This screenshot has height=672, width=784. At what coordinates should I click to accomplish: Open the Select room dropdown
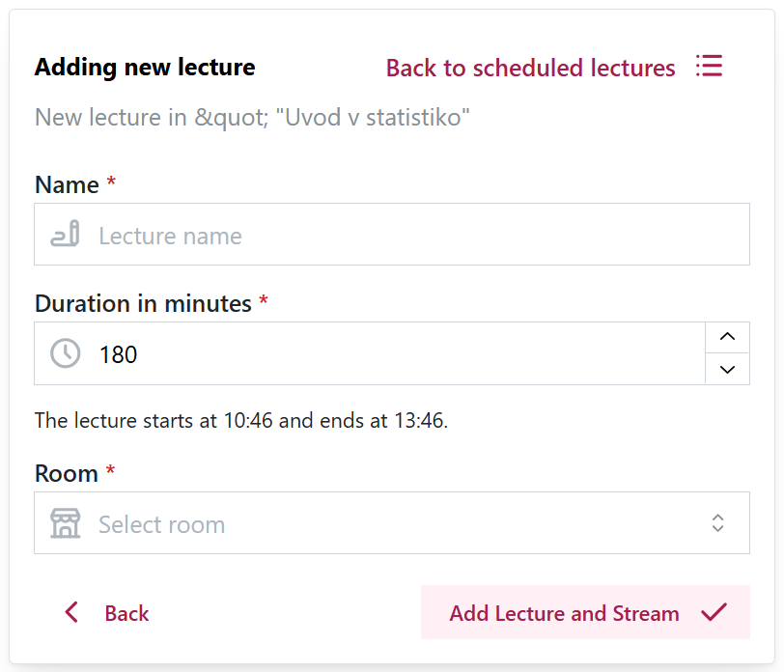(392, 523)
